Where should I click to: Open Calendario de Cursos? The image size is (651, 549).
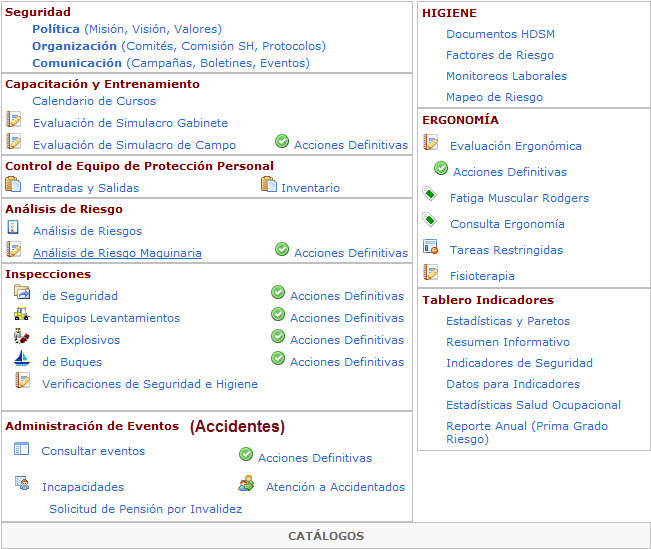tap(94, 101)
